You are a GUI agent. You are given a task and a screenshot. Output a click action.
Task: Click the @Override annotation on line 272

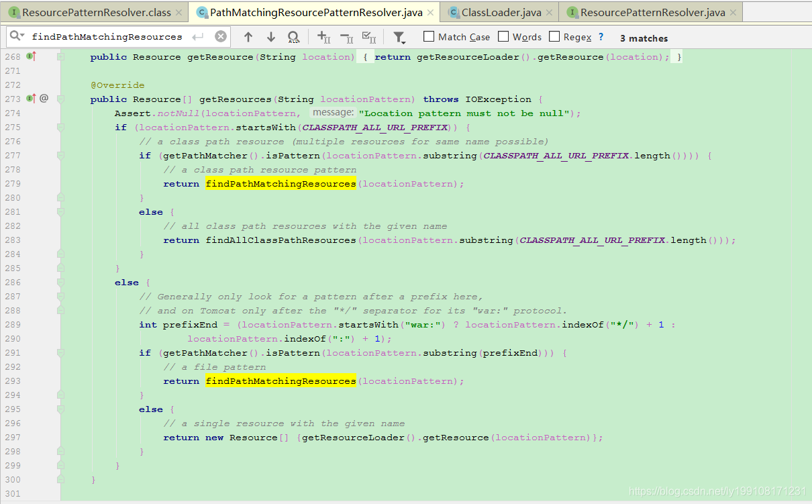[117, 85]
